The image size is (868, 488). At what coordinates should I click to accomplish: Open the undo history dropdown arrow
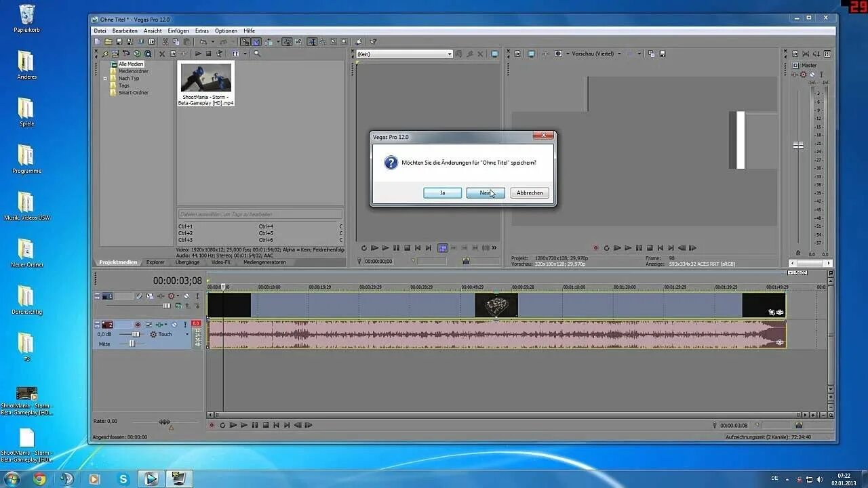click(212, 42)
